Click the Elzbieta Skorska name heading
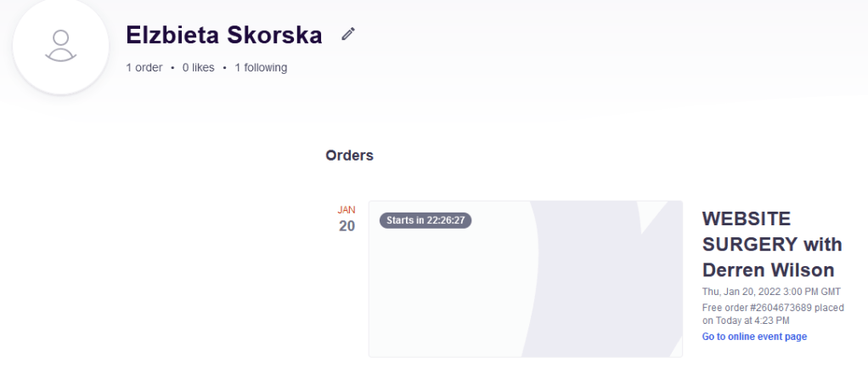The height and width of the screenshot is (380, 868). [x=224, y=36]
